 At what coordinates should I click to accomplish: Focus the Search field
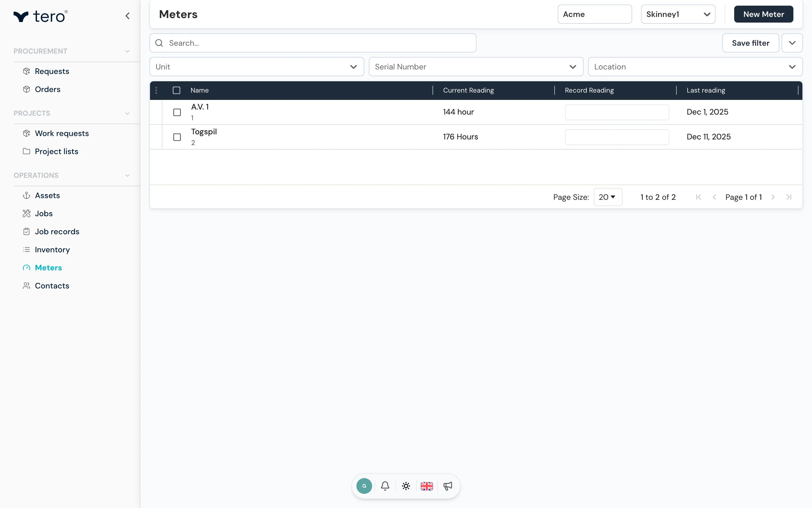pos(313,43)
